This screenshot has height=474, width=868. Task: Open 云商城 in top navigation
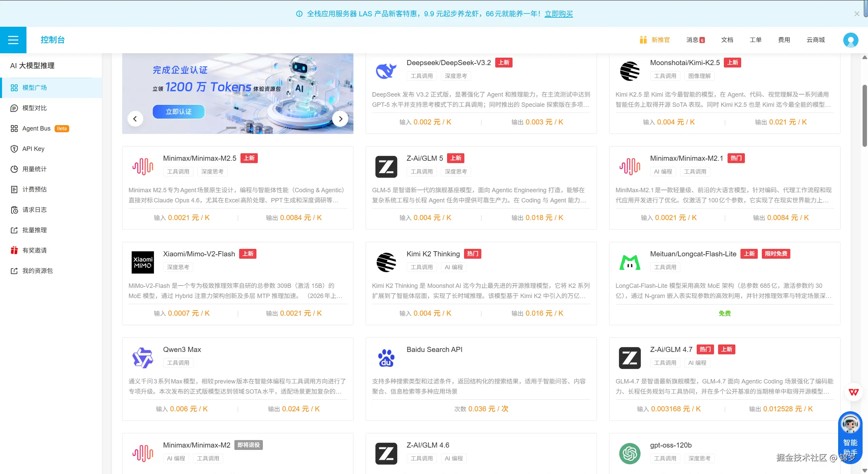click(x=815, y=40)
